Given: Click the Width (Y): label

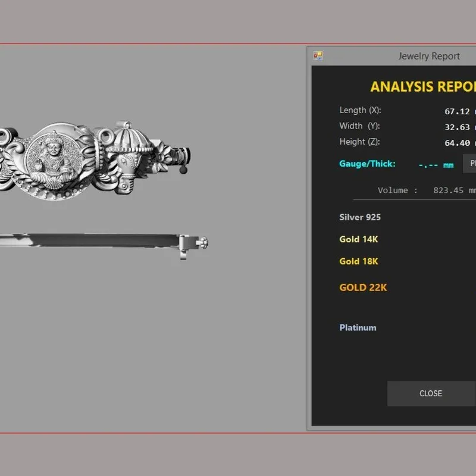Looking at the screenshot, I should [x=359, y=126].
